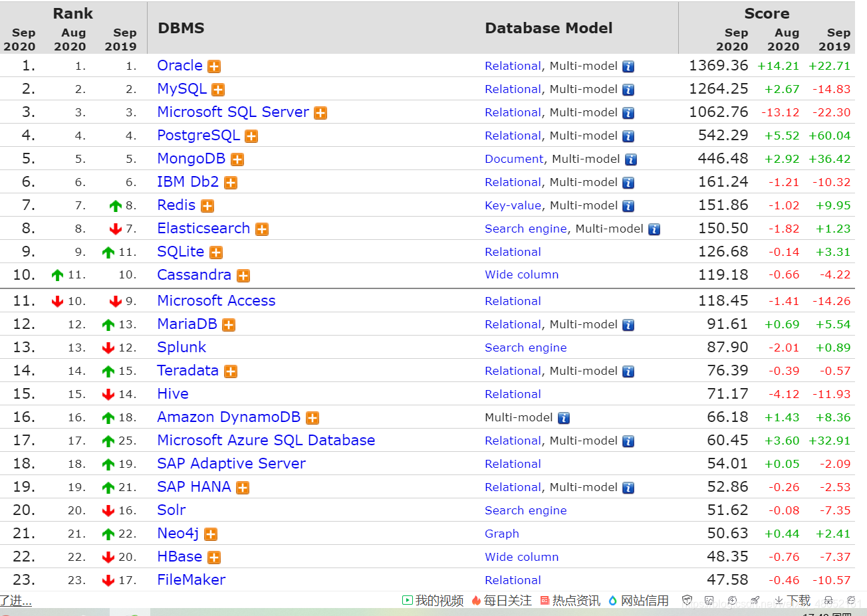
Task: Open the Splunk DBMS link
Action: (x=182, y=348)
